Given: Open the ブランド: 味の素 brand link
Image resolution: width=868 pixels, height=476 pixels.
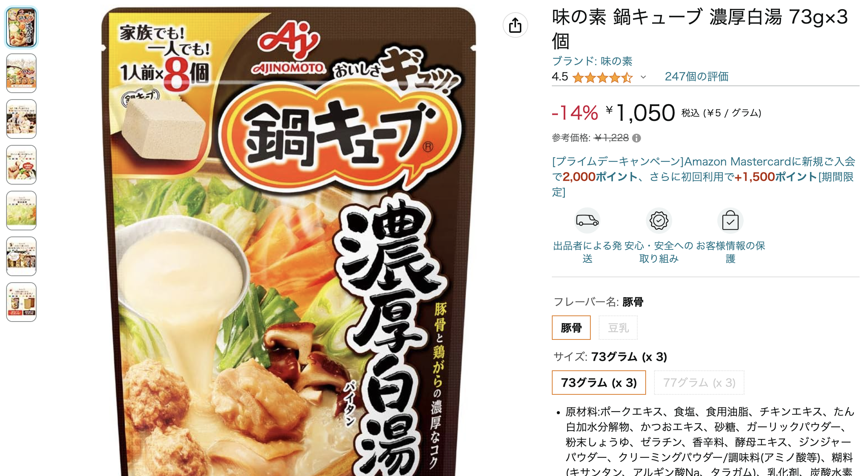Looking at the screenshot, I should point(592,61).
